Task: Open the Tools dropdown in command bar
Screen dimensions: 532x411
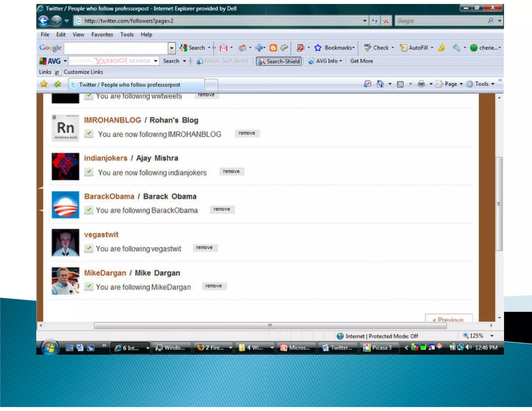Action: coord(480,84)
